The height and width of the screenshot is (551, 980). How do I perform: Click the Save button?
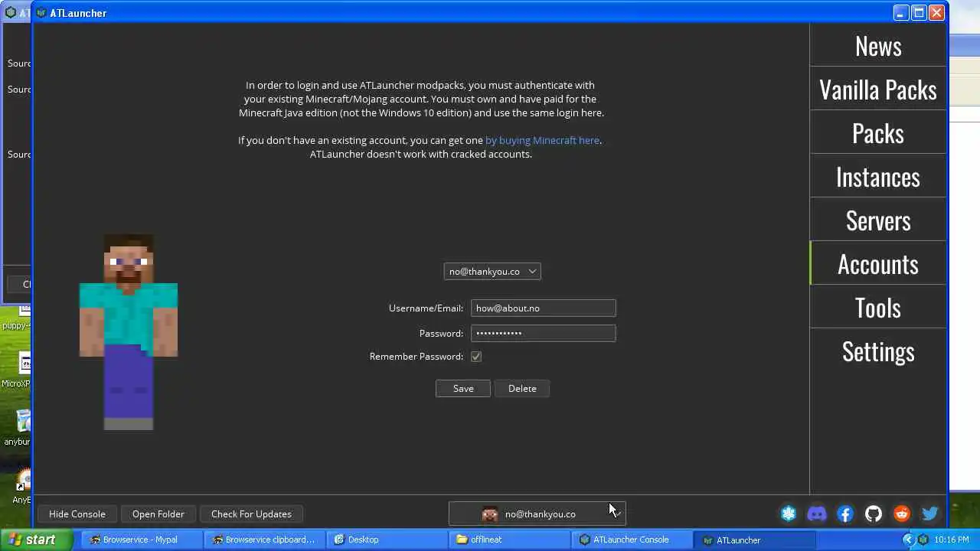click(463, 389)
